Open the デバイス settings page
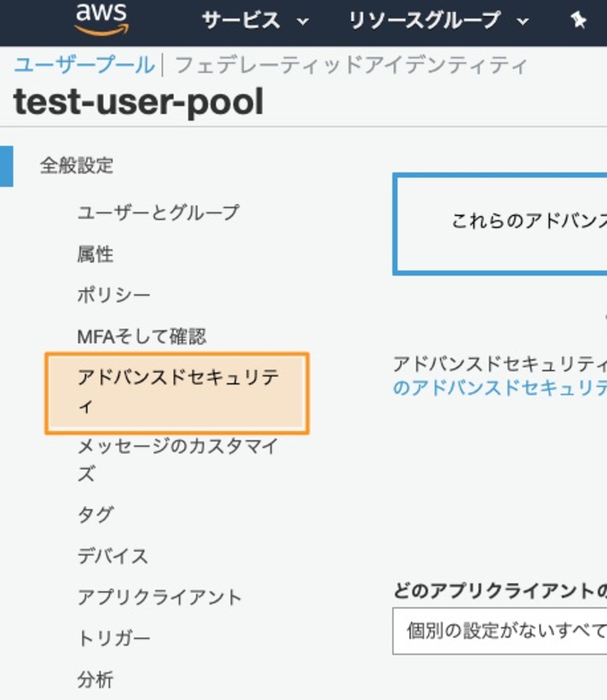The height and width of the screenshot is (700, 607). (x=112, y=555)
